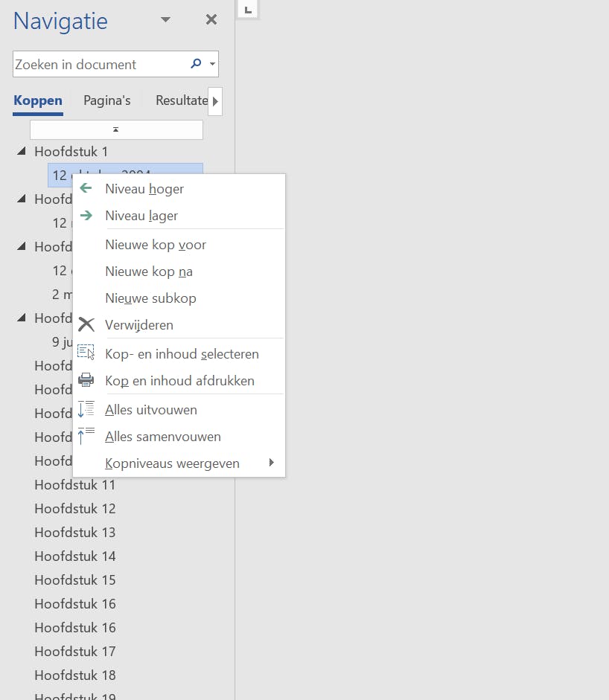Go to Hoofdstuk 13 heading
Viewport: 609px width, 700px height.
(x=75, y=533)
